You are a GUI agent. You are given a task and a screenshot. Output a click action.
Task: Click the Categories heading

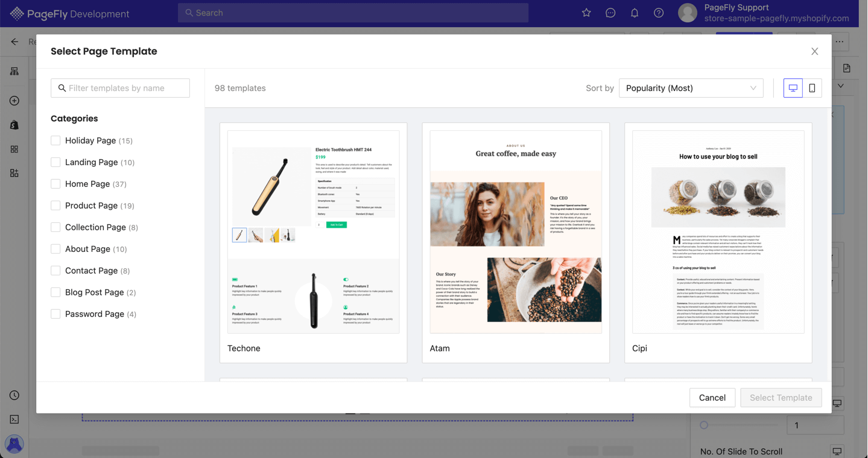tap(74, 119)
